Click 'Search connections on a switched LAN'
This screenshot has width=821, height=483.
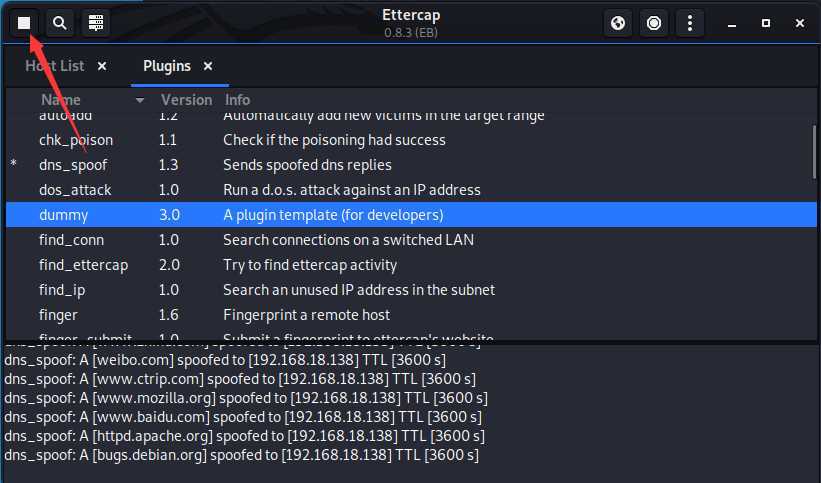click(x=348, y=240)
